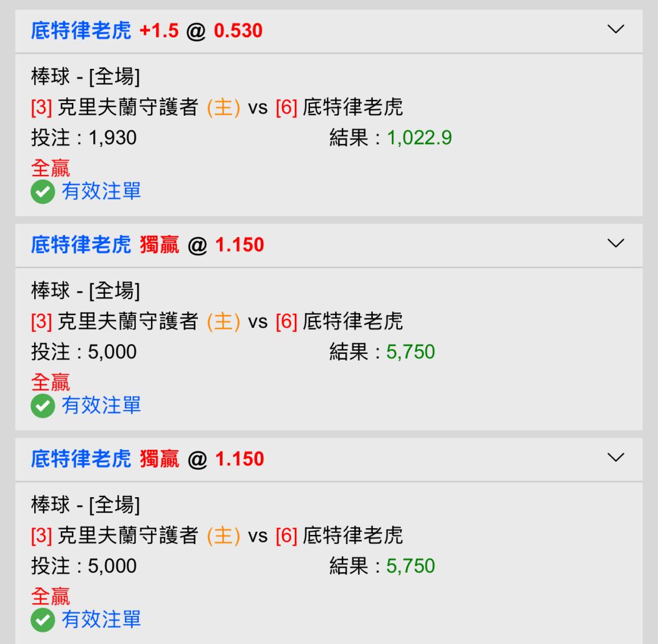Select the 5,750 result in the bottom bet

pyautogui.click(x=411, y=566)
